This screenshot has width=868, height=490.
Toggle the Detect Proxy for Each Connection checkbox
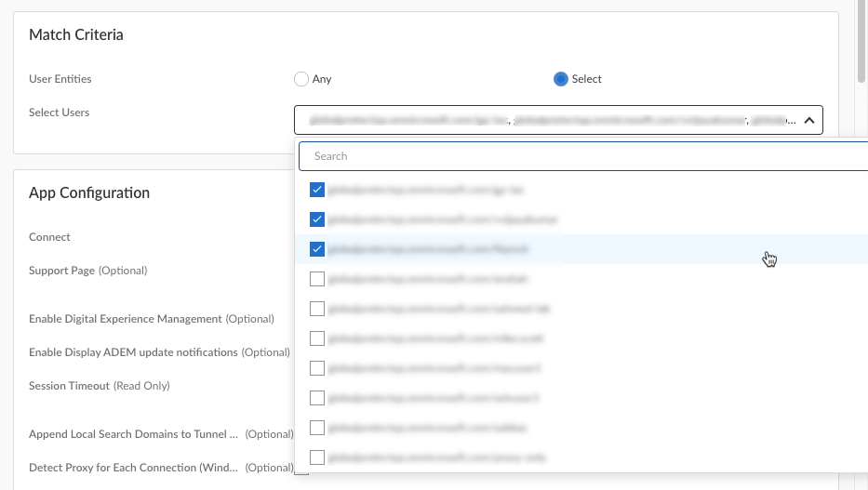301,469
